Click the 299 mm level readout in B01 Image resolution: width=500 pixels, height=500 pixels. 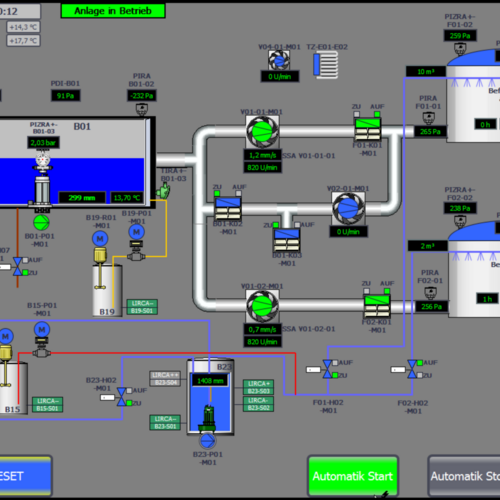point(82,198)
